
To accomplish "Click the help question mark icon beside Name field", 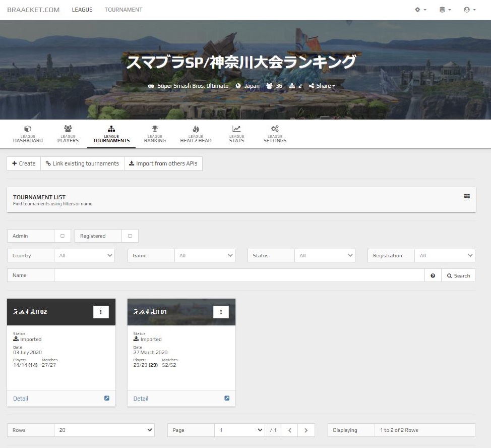I will tap(433, 275).
